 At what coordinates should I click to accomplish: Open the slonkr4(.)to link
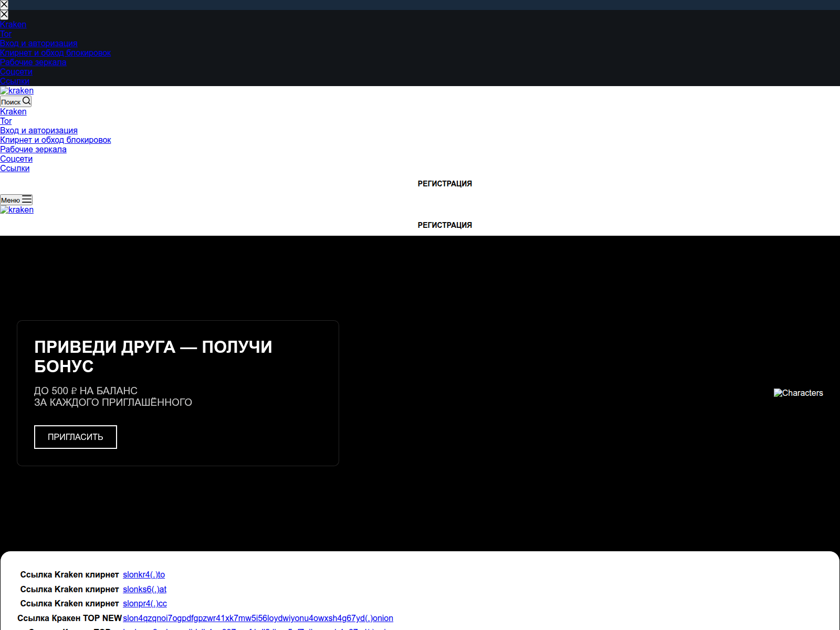(x=144, y=574)
